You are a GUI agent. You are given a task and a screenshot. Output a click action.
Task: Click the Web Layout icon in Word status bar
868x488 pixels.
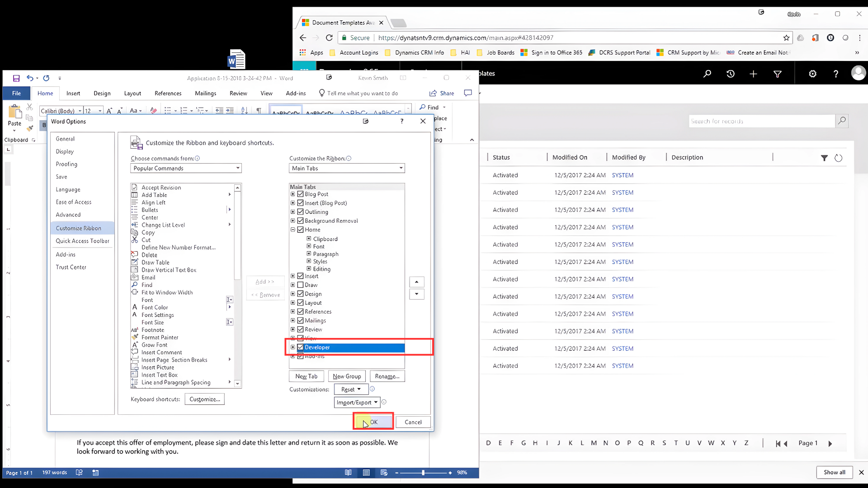point(384,473)
